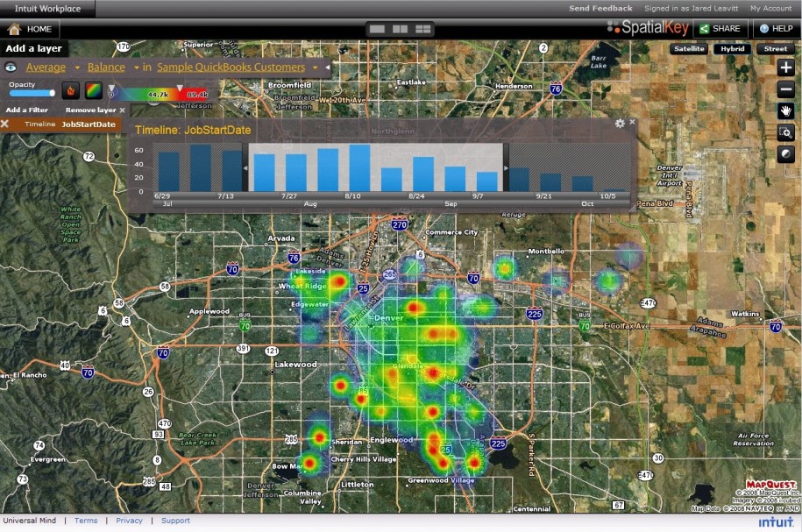Click Send Feedback link

click(x=600, y=8)
